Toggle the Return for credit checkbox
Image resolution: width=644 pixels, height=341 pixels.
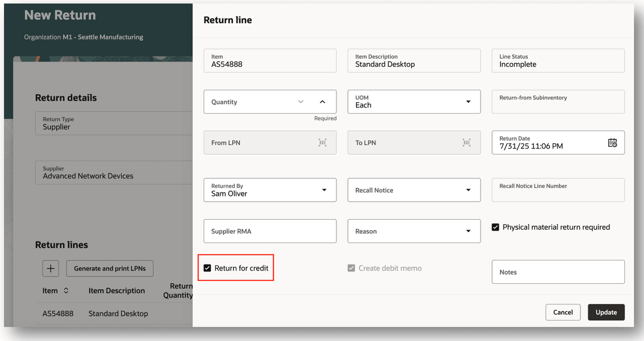tap(207, 268)
